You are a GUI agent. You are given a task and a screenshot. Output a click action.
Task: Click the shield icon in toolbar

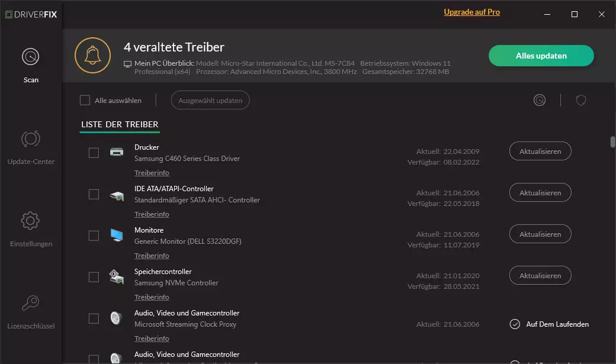(x=581, y=100)
